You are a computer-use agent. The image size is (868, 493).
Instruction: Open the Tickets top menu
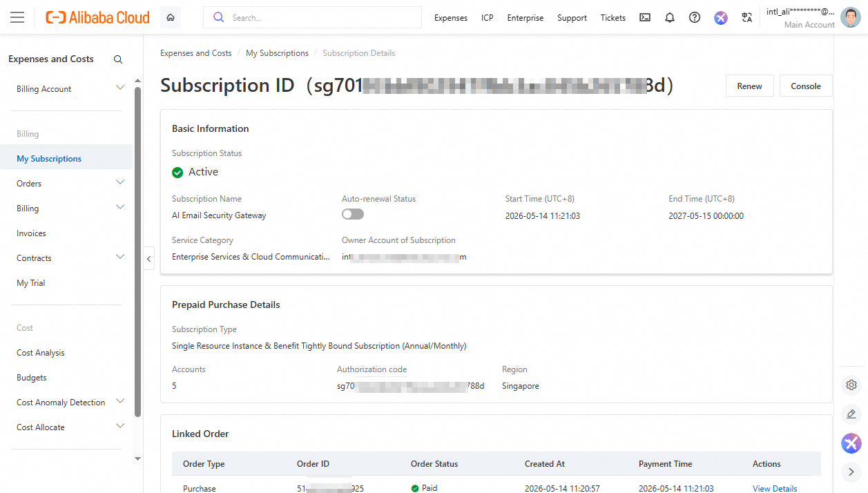613,18
